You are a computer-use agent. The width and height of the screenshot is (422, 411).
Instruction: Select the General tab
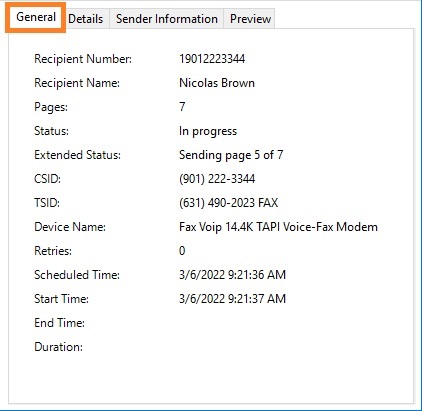[36, 17]
